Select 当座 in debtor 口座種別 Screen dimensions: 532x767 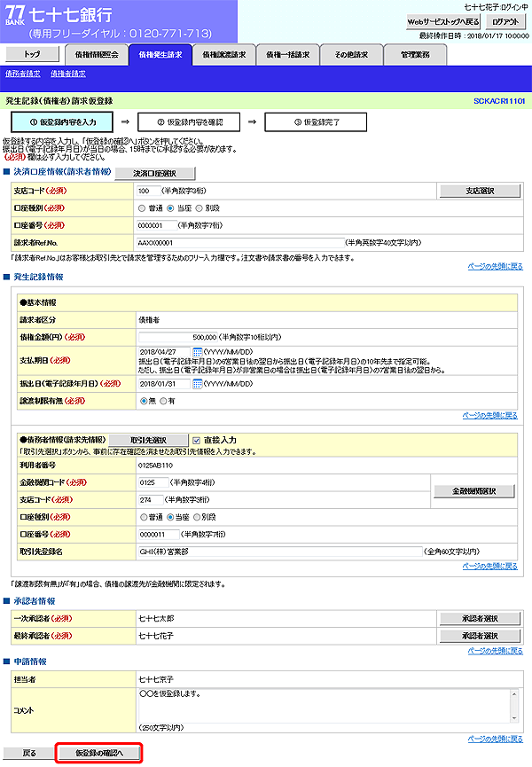click(170, 517)
